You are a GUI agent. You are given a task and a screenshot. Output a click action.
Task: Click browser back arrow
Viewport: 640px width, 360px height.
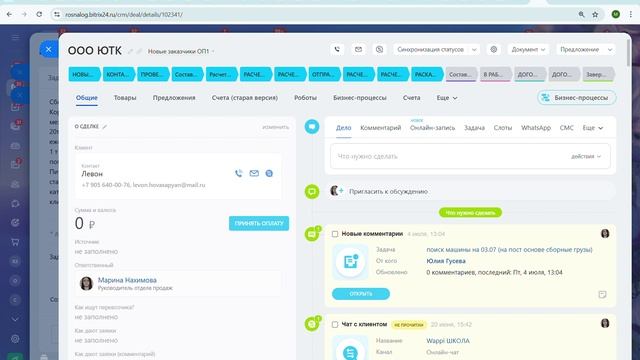pyautogui.click(x=9, y=14)
